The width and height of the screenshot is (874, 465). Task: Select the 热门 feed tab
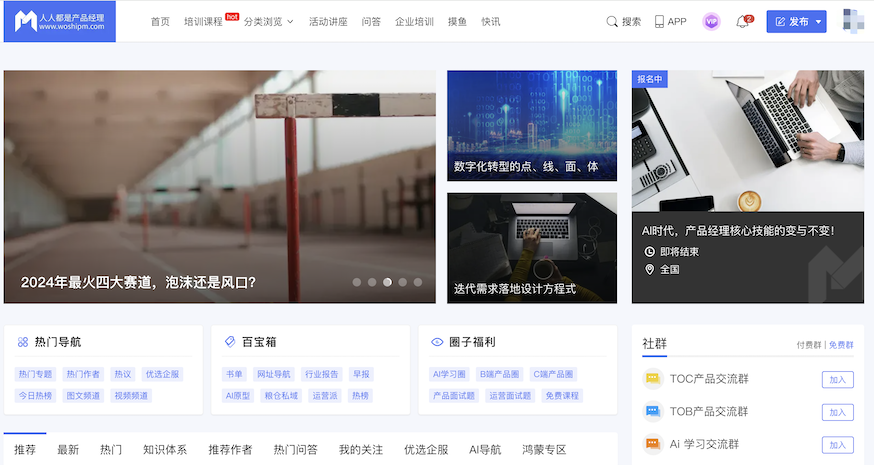click(x=111, y=450)
